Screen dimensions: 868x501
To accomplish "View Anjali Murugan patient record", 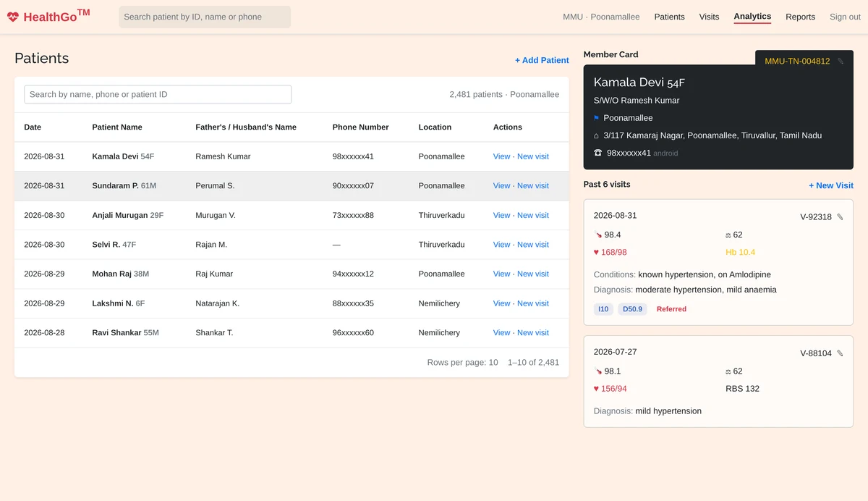I will (501, 215).
